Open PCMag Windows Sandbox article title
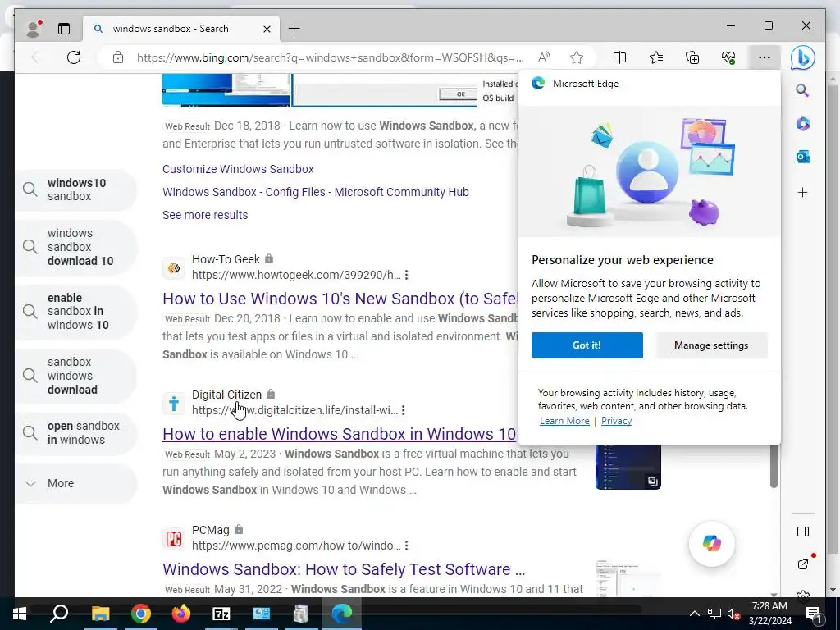 [x=344, y=569]
